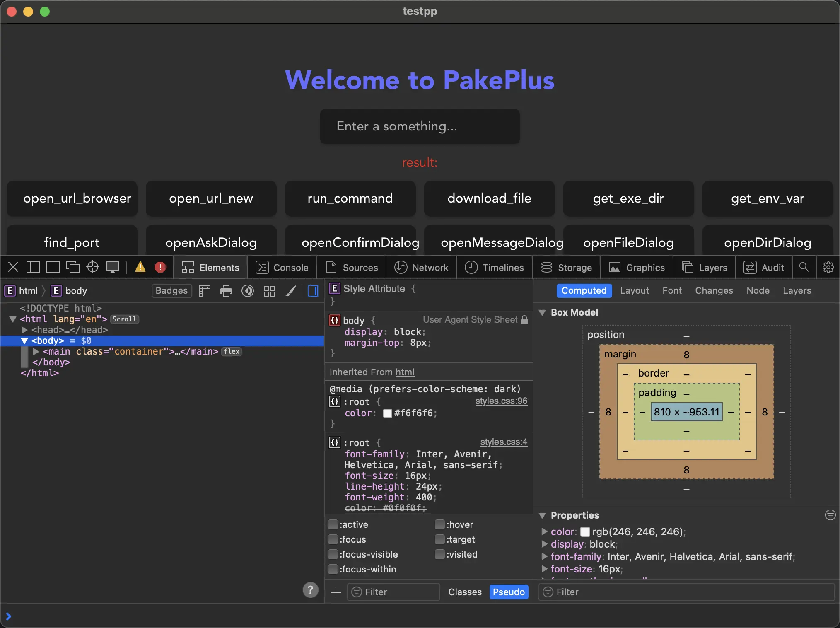Expand the font-family computed property
The image size is (840, 628).
tap(545, 556)
